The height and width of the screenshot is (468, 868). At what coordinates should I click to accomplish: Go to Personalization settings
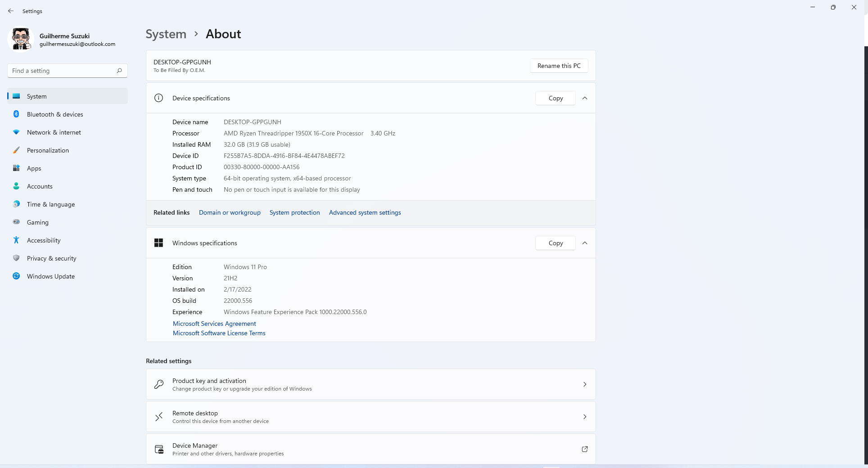coord(48,150)
